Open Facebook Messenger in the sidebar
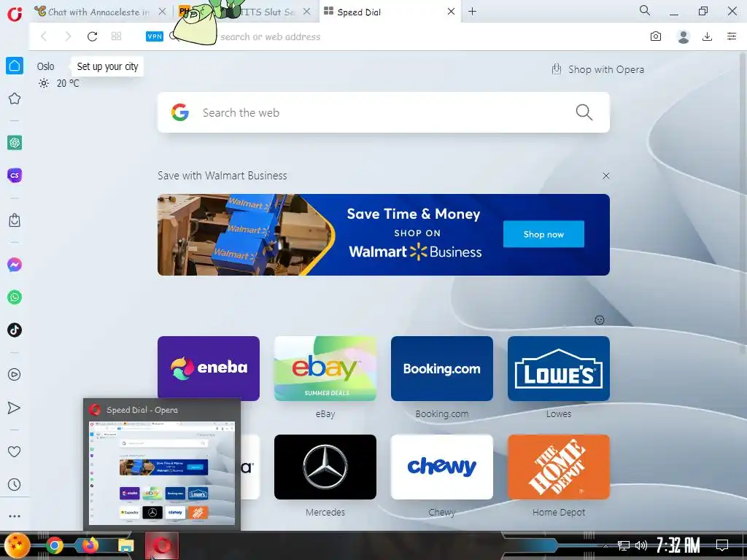Screen dimensions: 747x560 15,265
